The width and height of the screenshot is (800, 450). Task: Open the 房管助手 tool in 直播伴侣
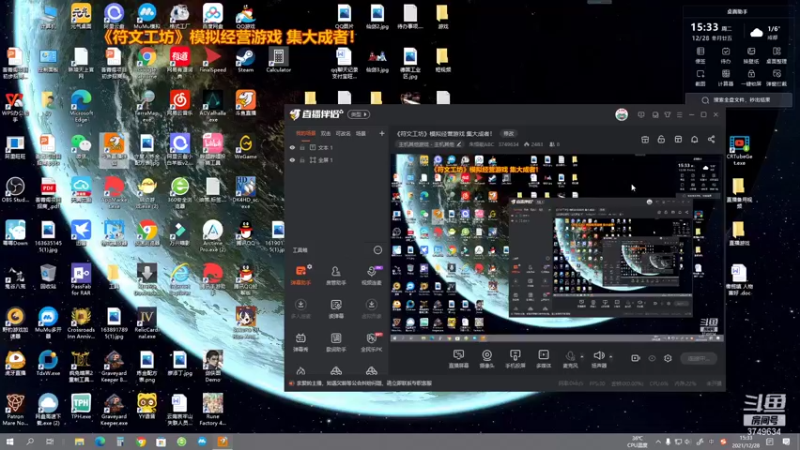(x=336, y=274)
